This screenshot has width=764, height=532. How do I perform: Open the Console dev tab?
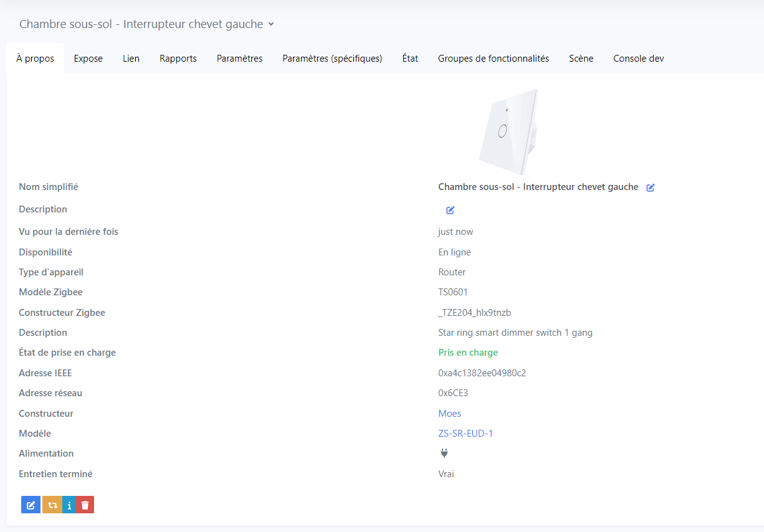point(638,59)
